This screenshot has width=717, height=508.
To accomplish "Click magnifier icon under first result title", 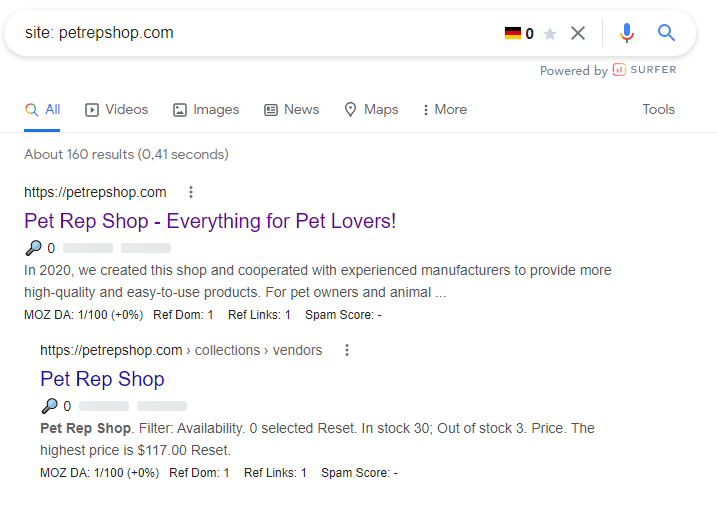I will click(x=33, y=248).
